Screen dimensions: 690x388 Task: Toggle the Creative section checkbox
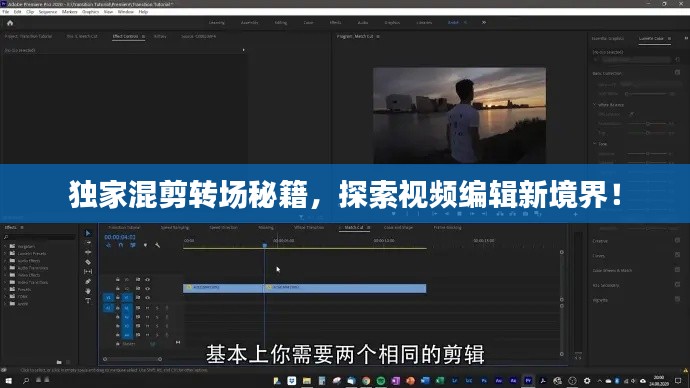pyautogui.click(x=677, y=240)
